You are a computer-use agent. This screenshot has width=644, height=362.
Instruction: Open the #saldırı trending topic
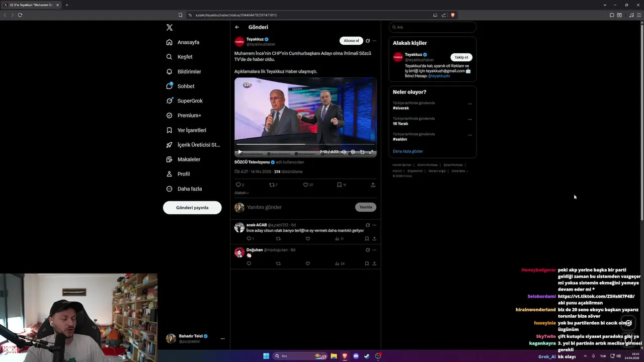[400, 139]
